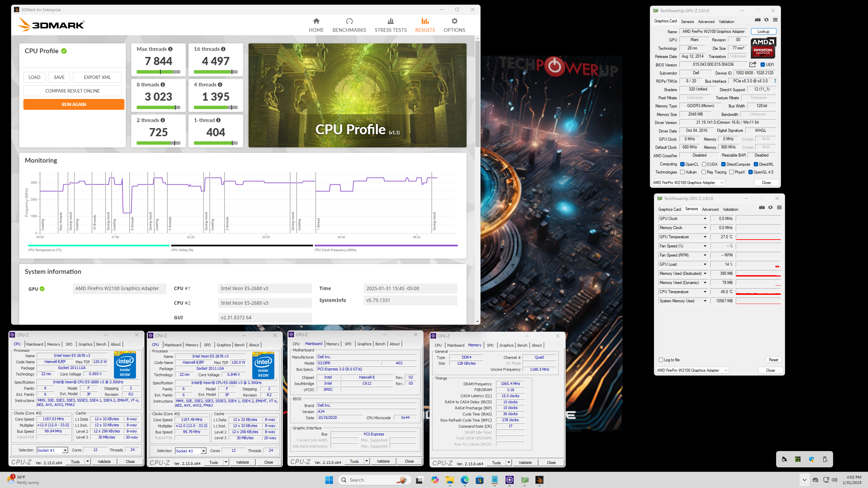
Task: Click the SAVE button in 3DMark
Action: point(59,77)
